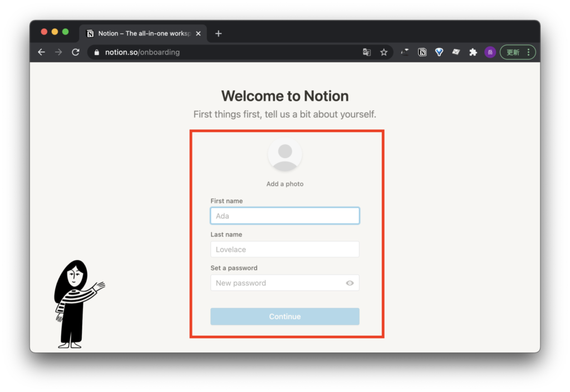This screenshot has height=392, width=570.
Task: Open the Chrome extensions puzzle icon
Action: [473, 52]
